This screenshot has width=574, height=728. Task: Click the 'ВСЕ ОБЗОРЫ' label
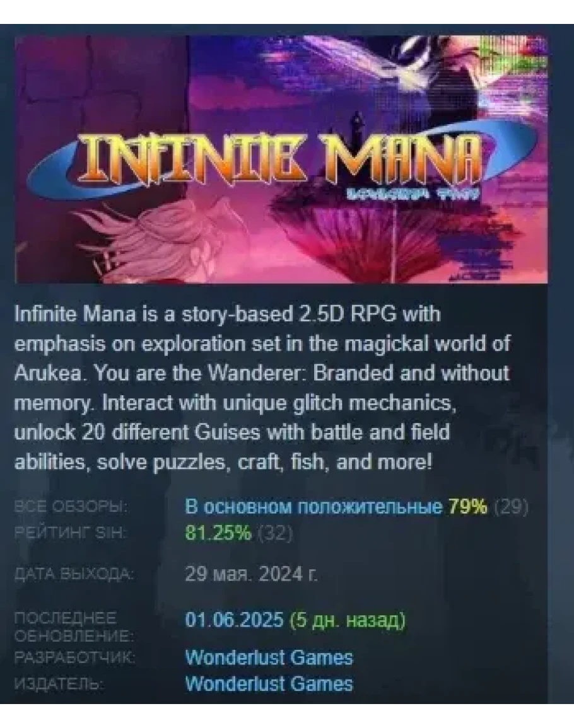point(70,507)
